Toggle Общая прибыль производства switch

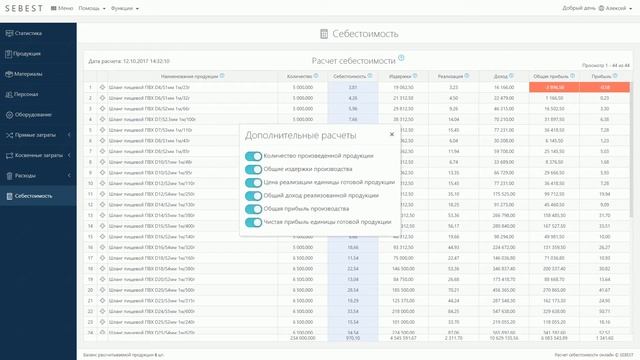point(253,209)
